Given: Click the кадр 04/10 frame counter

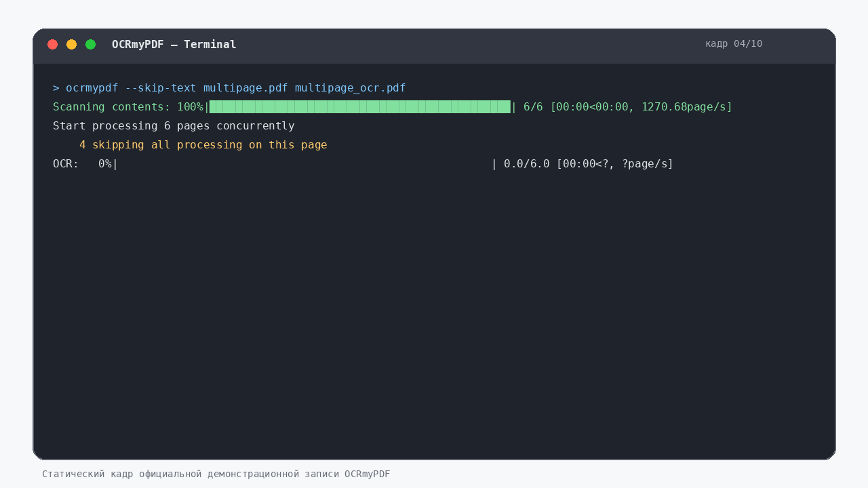Looking at the screenshot, I should (734, 44).
